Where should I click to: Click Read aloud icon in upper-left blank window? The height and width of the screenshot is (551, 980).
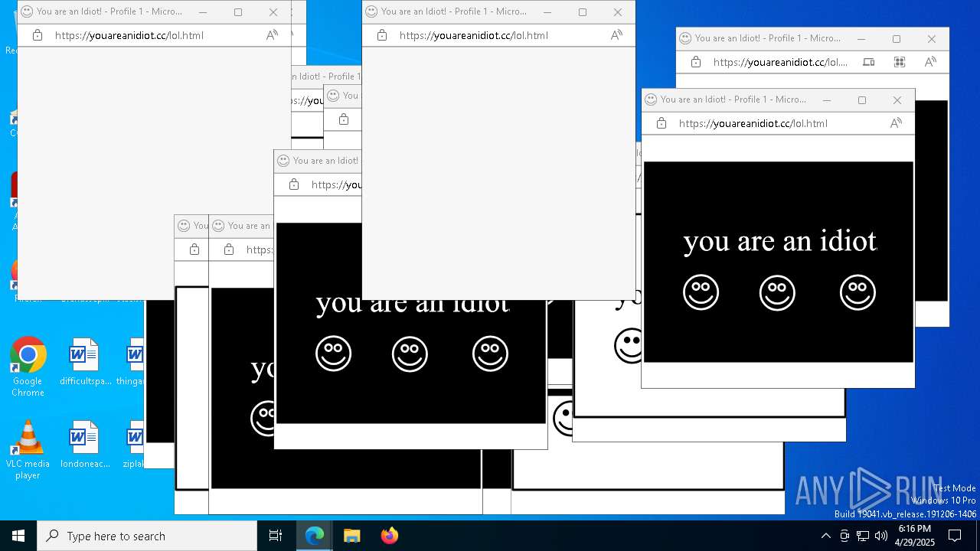[x=272, y=35]
